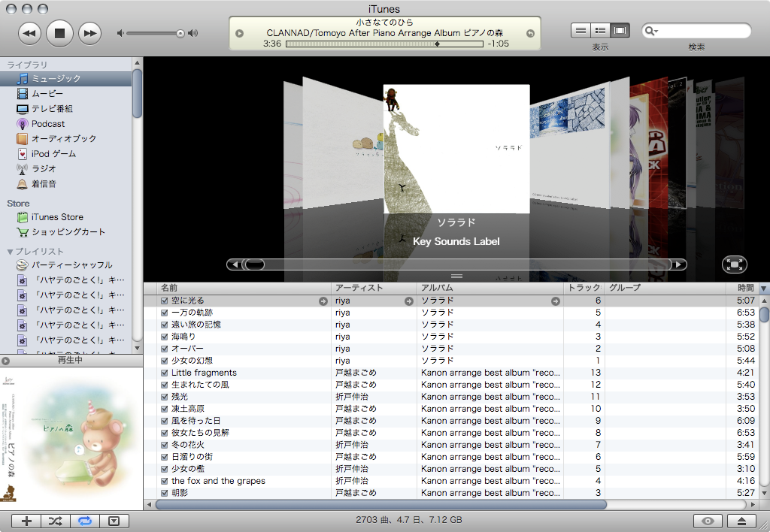Switch to grouped album view
The width and height of the screenshot is (770, 532).
click(600, 30)
